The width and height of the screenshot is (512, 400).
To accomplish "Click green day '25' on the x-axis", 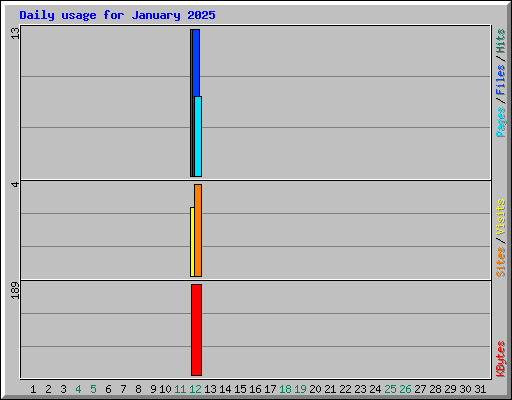I will tap(390, 389).
